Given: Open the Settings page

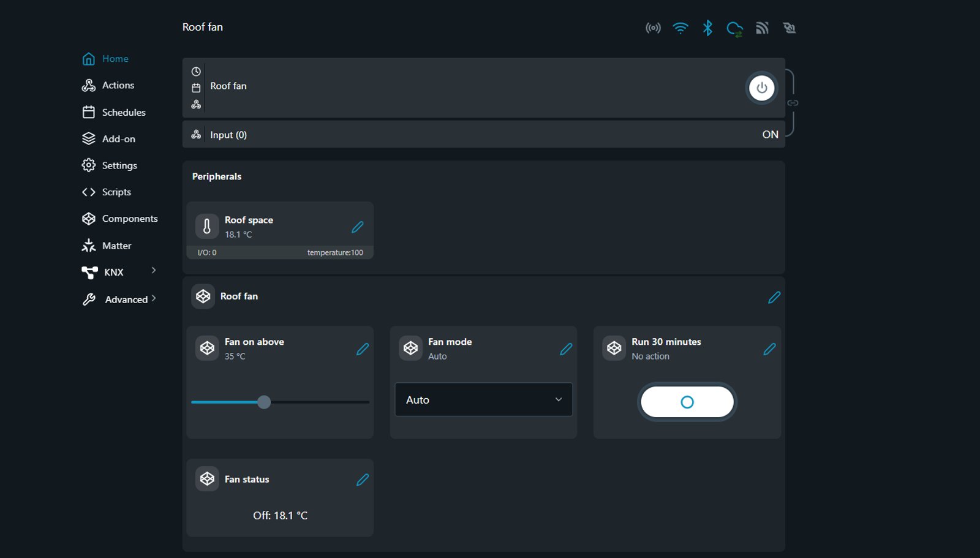Looking at the screenshot, I should [110, 165].
